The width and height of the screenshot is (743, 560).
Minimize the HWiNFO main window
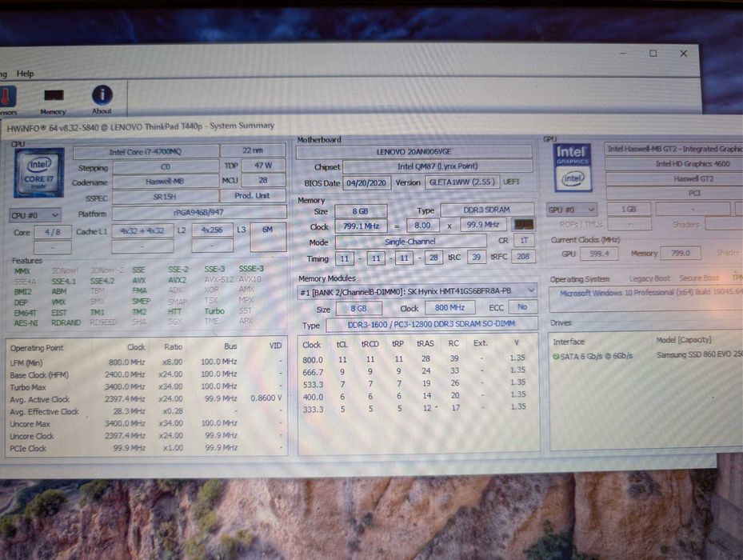623,53
